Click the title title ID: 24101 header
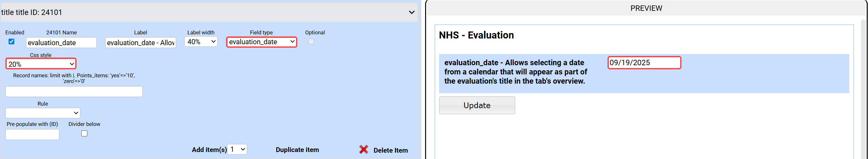Image resolution: width=868 pixels, height=159 pixels. click(x=32, y=12)
